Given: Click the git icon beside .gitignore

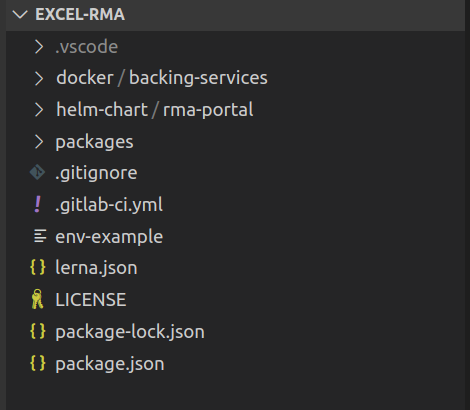Looking at the screenshot, I should point(37,172).
